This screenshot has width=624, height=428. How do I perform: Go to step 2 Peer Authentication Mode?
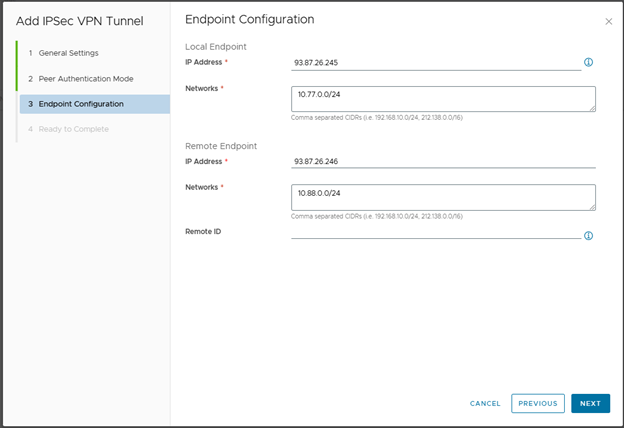click(85, 79)
